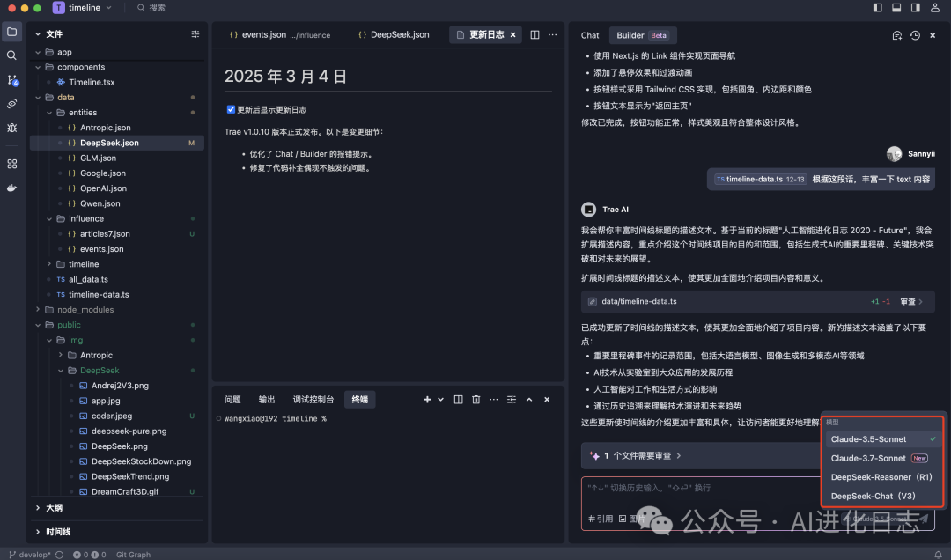
Task: Open timeline-data.ts in file tree
Action: tap(99, 294)
